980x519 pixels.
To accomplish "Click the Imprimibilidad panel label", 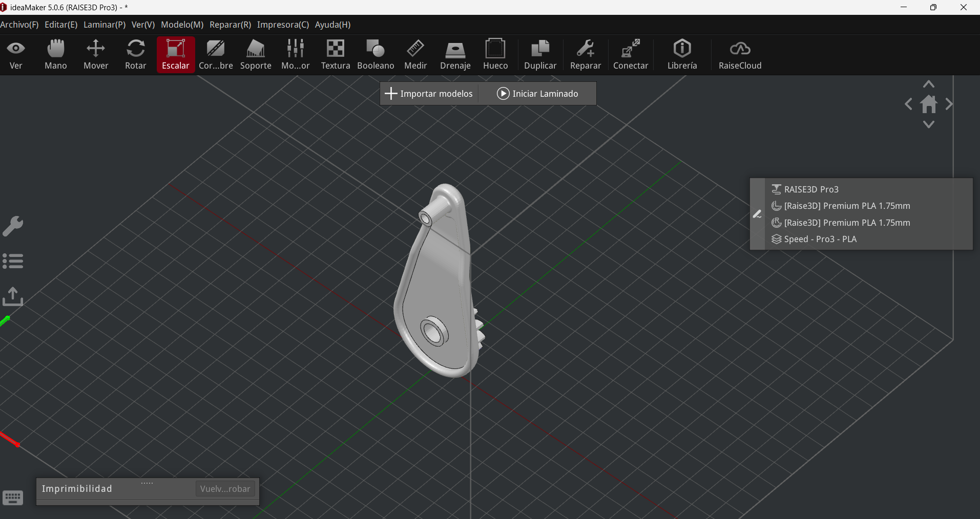I will [77, 489].
